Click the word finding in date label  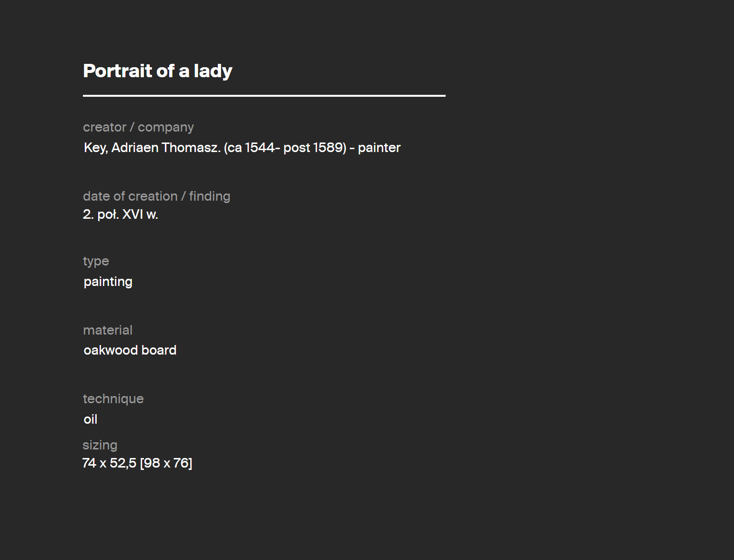pyautogui.click(x=210, y=196)
